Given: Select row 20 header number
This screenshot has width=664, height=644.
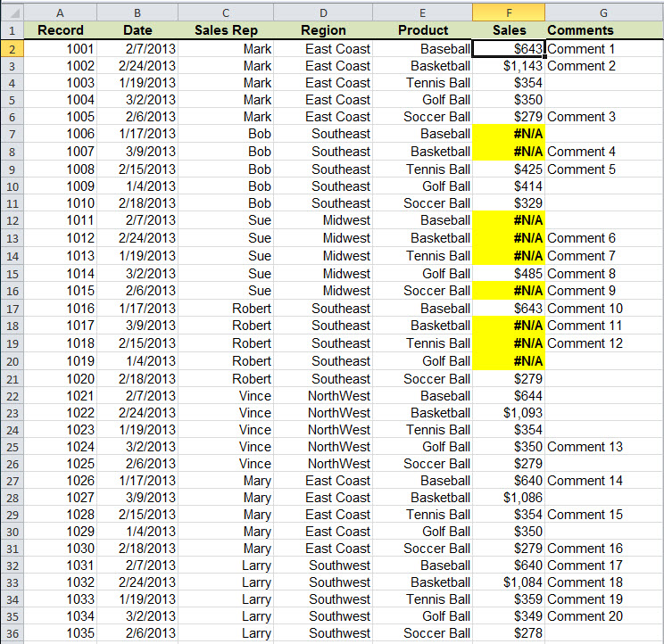Looking at the screenshot, I should [x=12, y=361].
